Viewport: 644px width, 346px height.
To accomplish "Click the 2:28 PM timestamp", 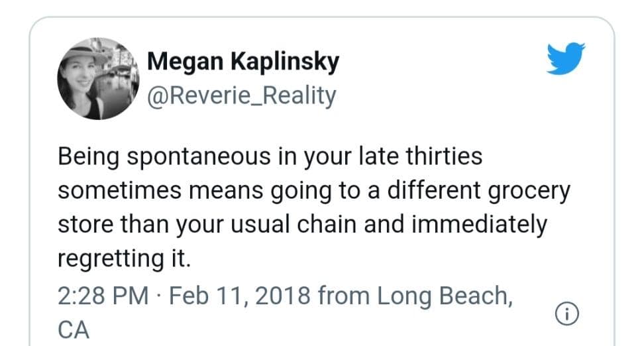I will tap(103, 296).
